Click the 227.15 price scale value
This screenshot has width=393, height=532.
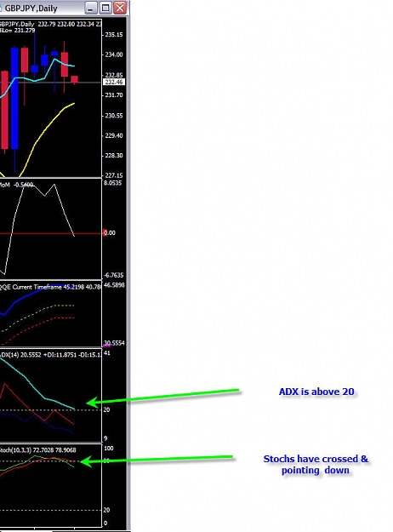114,175
